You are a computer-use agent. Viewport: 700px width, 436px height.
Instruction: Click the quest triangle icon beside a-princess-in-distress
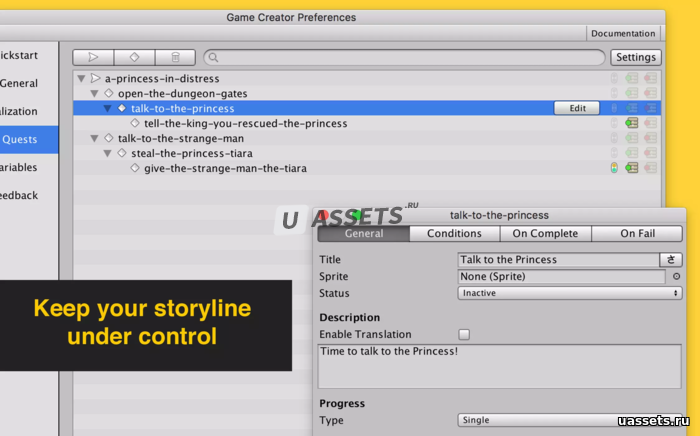(x=95, y=78)
